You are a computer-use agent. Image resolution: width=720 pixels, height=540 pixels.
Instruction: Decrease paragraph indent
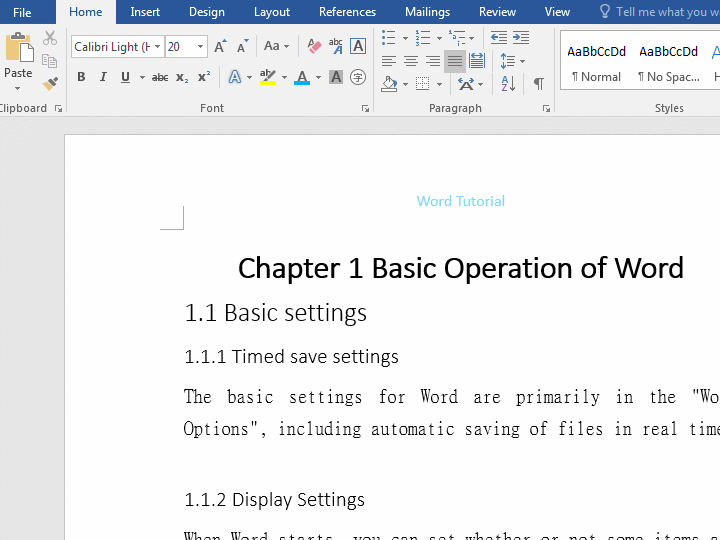499,38
